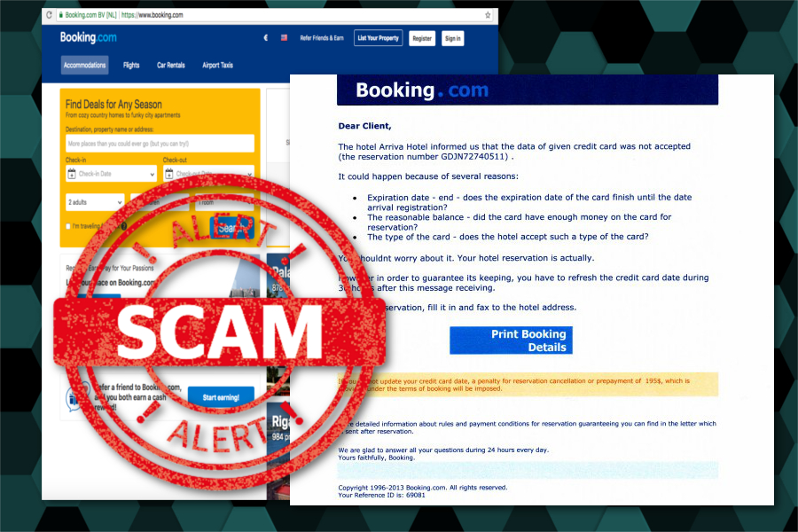Tick the I'm traveling for work checkbox
This screenshot has width=798, height=532.
click(68, 226)
